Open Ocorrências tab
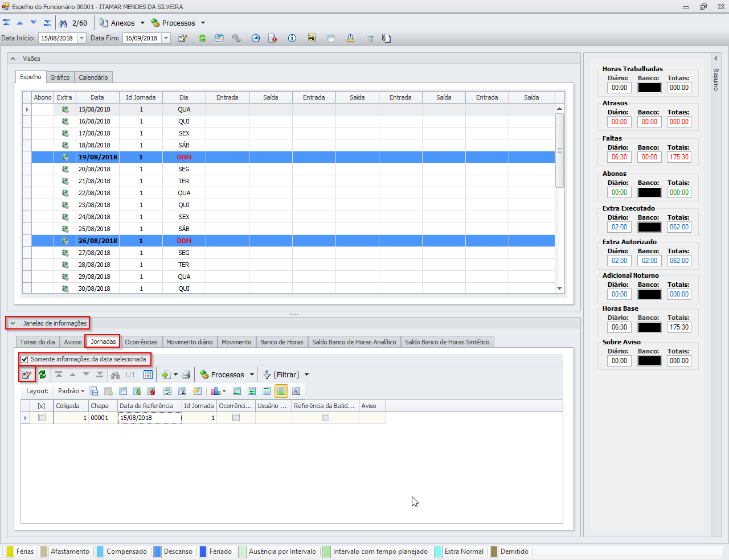 pos(141,342)
